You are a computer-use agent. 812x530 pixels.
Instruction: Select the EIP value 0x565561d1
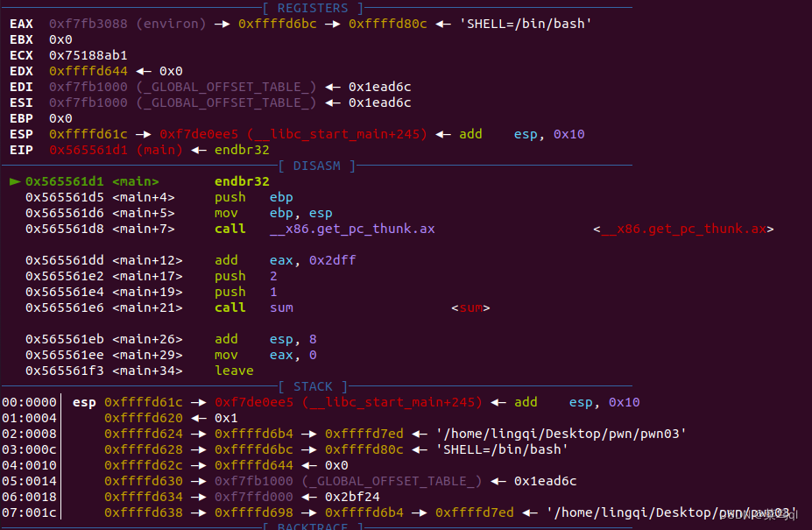[88, 151]
